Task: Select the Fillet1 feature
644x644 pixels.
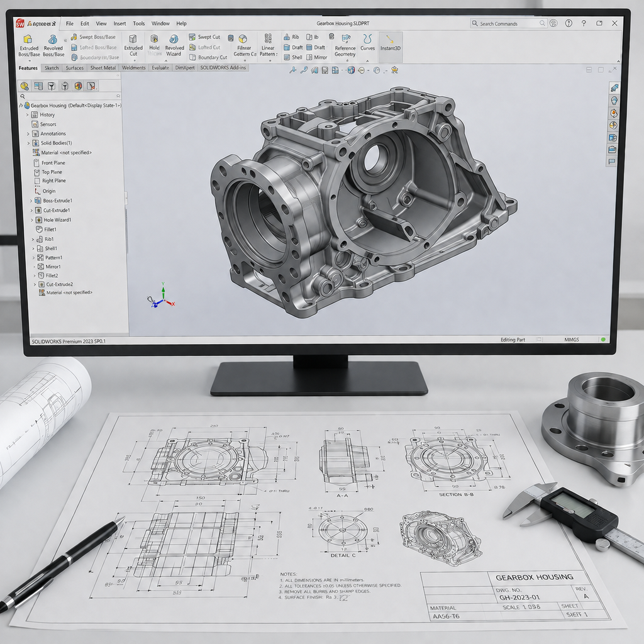Action: click(x=46, y=230)
